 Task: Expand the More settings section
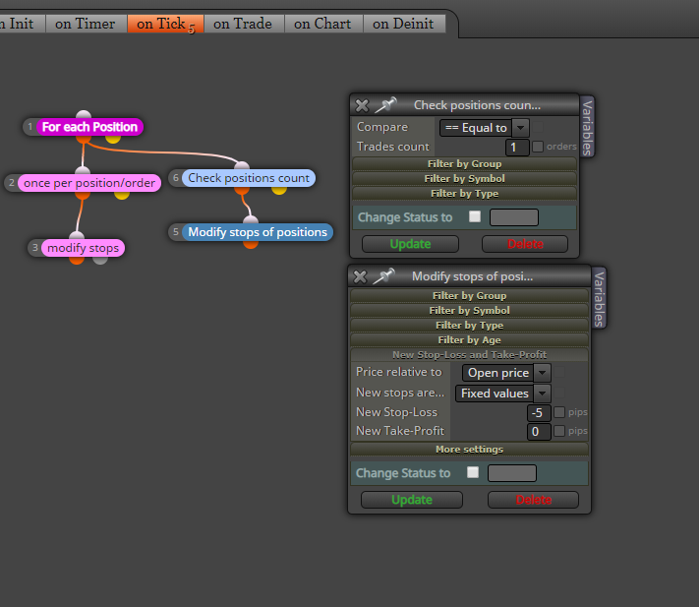[469, 449]
